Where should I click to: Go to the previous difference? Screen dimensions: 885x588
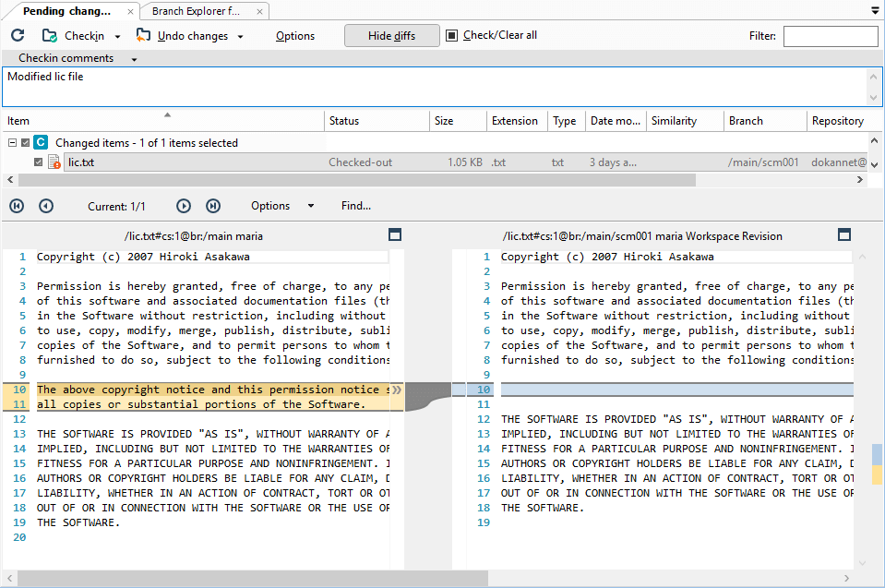pyautogui.click(x=46, y=206)
